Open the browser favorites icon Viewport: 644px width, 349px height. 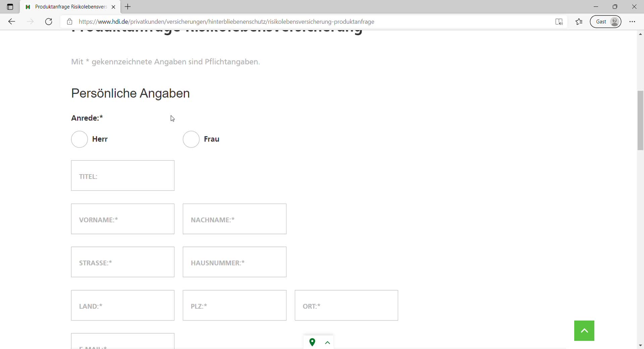click(x=579, y=22)
